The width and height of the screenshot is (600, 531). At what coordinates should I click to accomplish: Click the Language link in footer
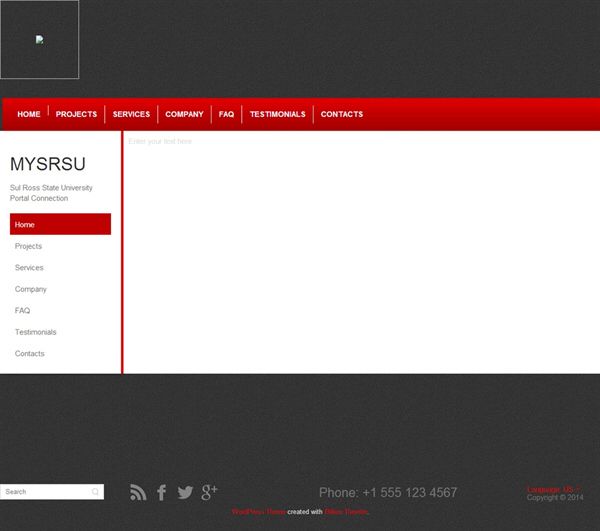pyautogui.click(x=552, y=489)
